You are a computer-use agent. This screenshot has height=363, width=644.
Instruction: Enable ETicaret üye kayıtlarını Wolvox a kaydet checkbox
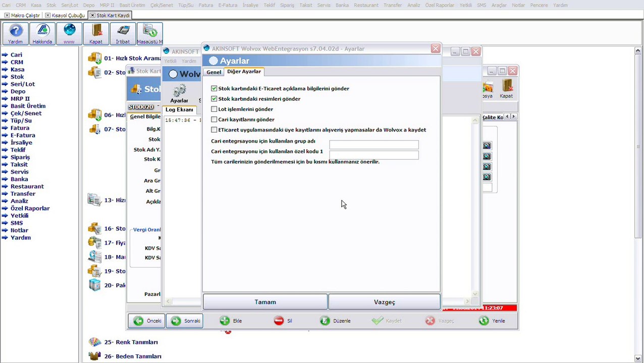pos(214,130)
